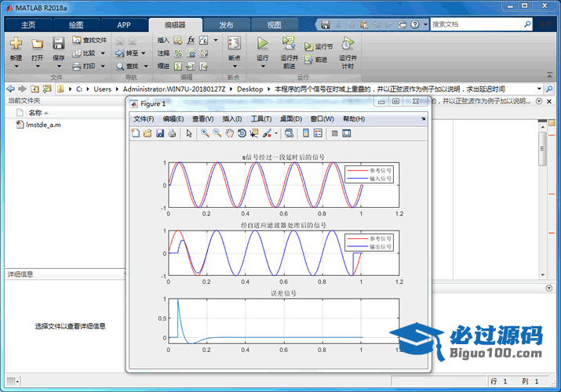Click the Hide Plot Tools icon in Figure 1
561x392 pixels.
pos(334,133)
